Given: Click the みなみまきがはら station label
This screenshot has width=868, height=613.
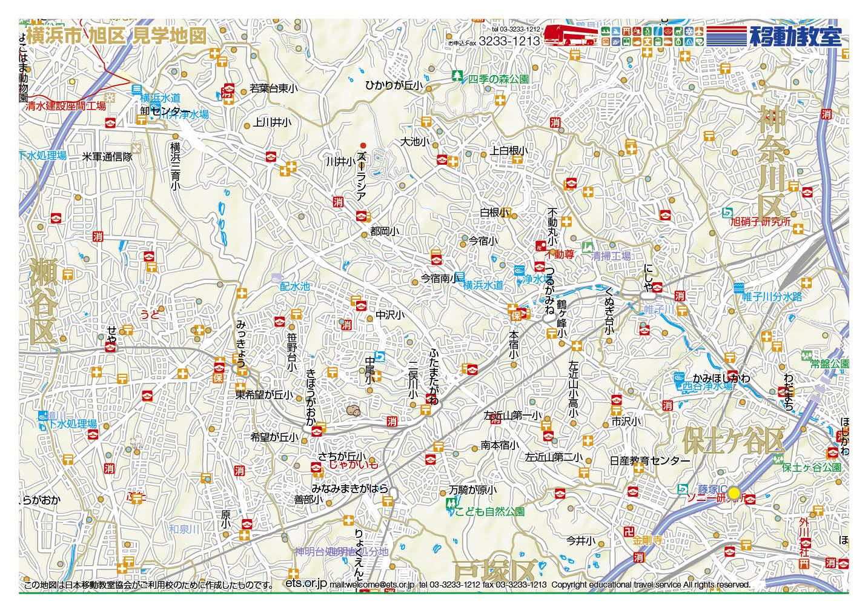Looking at the screenshot, I should click(350, 488).
